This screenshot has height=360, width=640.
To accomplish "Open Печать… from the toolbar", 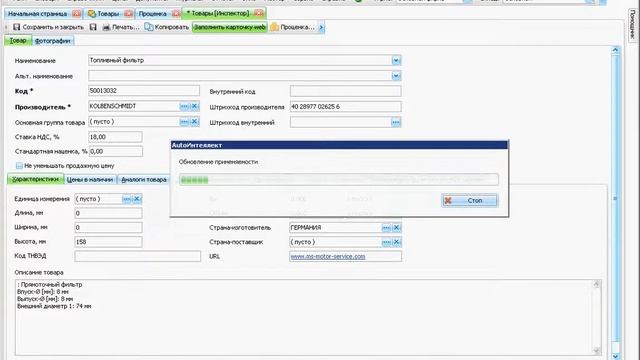I will click(121, 27).
